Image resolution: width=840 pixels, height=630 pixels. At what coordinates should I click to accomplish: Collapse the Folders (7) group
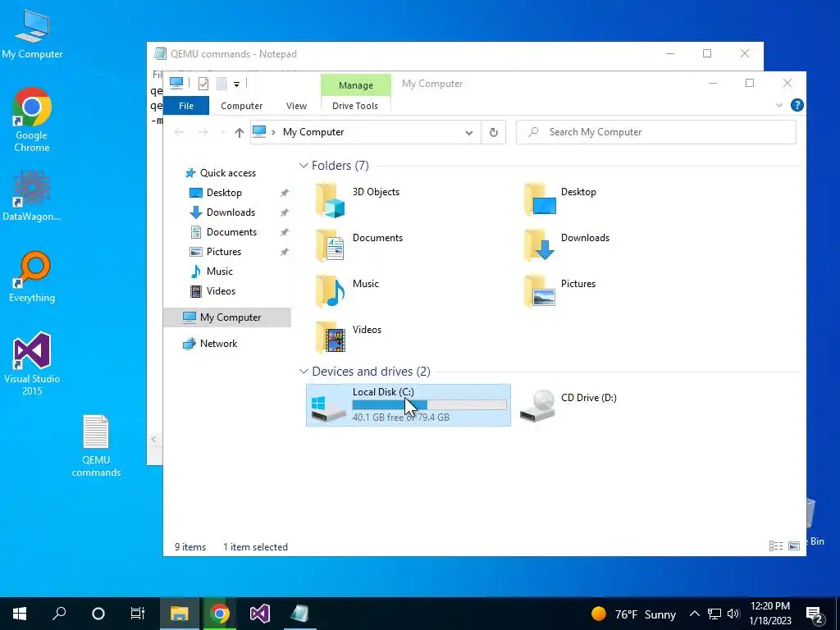(x=304, y=166)
